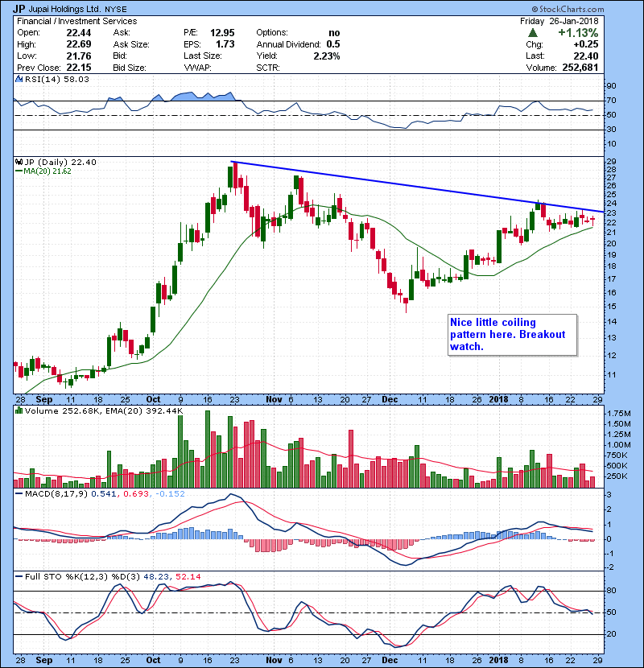Screen dimensions: 644x668
Task: Click the Volume 252.68K, EMA(20) 392.44K label
Action: (x=104, y=411)
